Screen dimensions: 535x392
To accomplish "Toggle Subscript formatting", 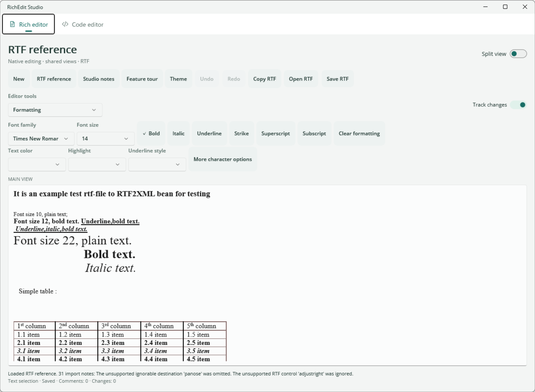I will point(314,133).
